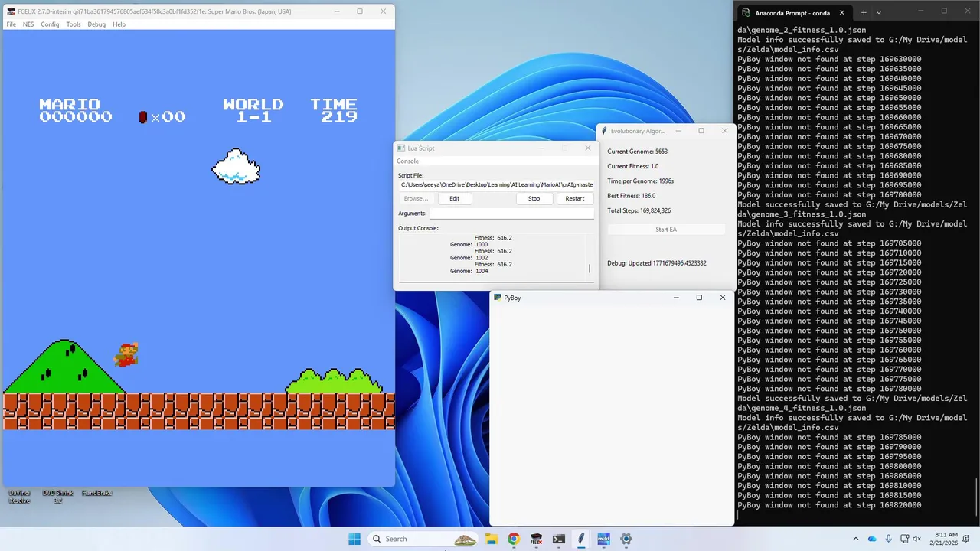Open the Debug menu in FCEUX
The image size is (980, 551).
point(96,24)
